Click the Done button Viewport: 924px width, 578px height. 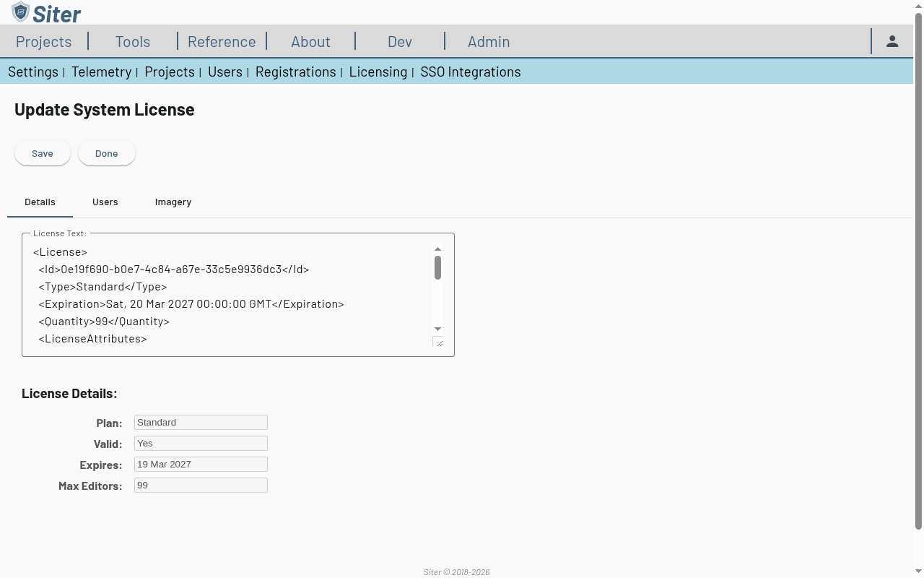[x=107, y=153]
